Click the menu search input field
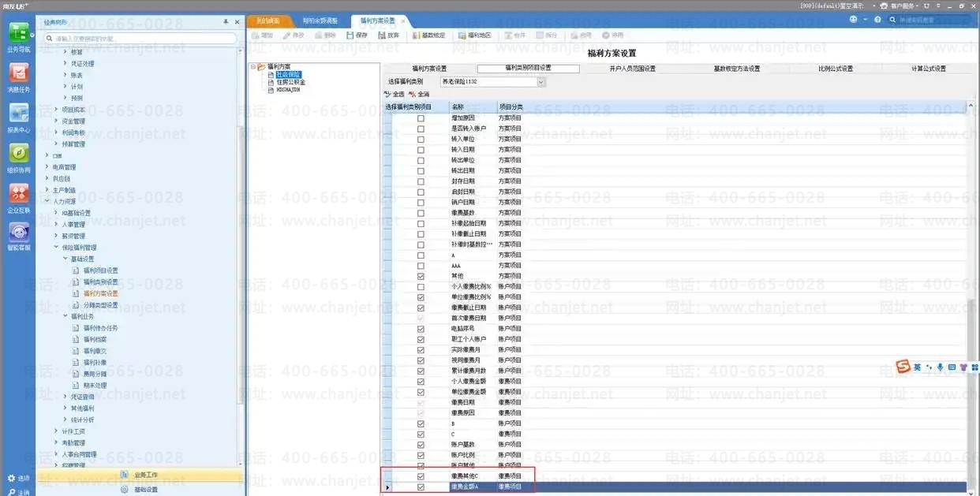The width and height of the screenshot is (980, 496). coord(142,38)
